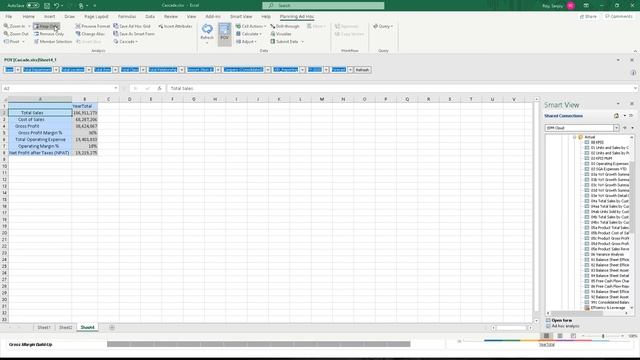This screenshot has width=640, height=360.
Task: Click Submit Data
Action: 284,42
